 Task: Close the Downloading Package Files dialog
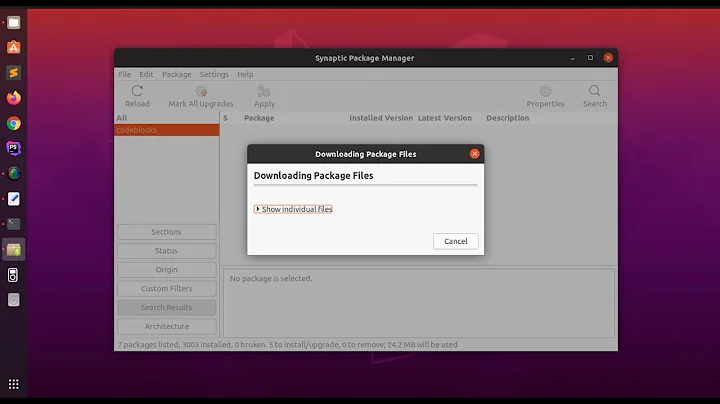click(474, 154)
